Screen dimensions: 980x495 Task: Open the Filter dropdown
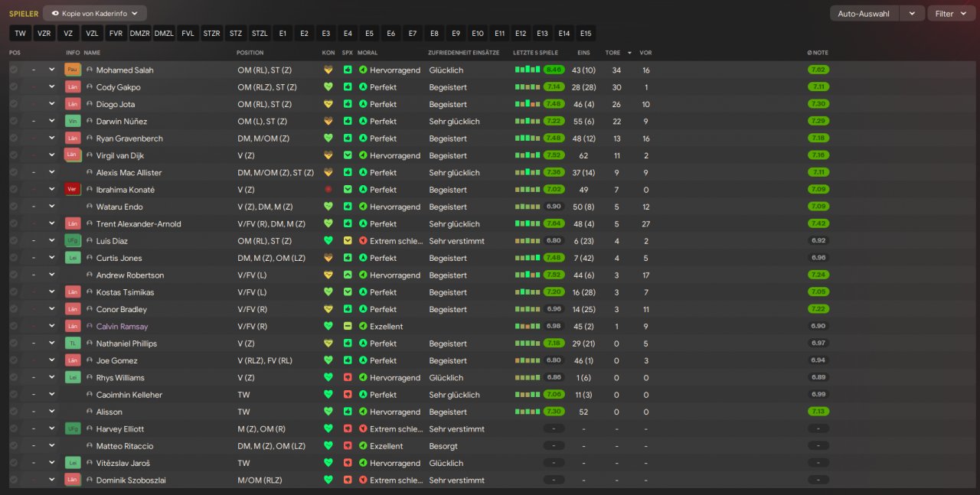(952, 14)
